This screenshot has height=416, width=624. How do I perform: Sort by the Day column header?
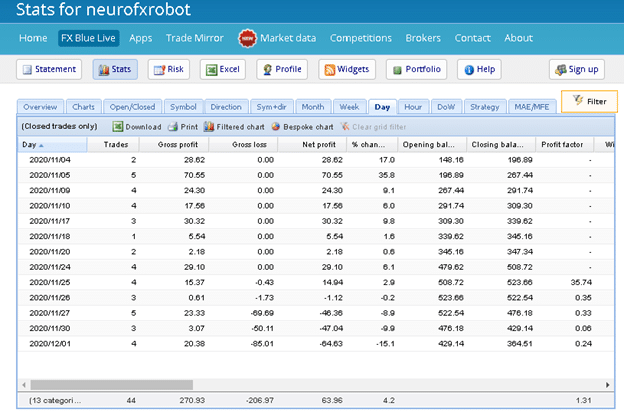52,145
